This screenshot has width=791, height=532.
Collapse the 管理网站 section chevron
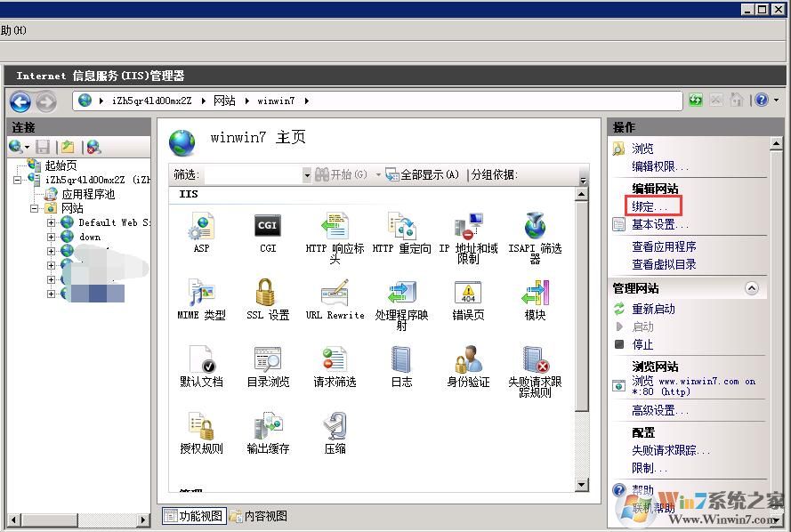752,288
